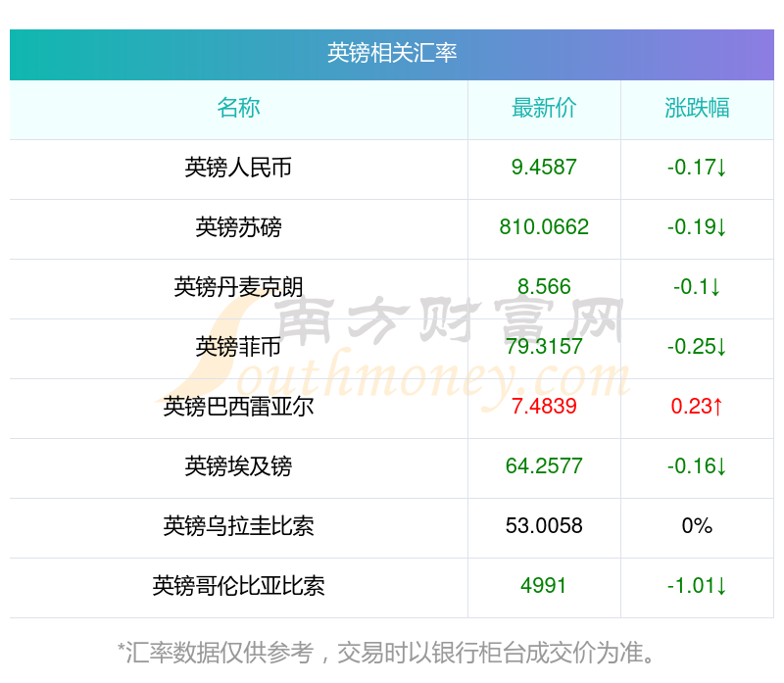Image resolution: width=784 pixels, height=683 pixels.
Task: Select the 最新价 column header
Action: tap(544, 108)
